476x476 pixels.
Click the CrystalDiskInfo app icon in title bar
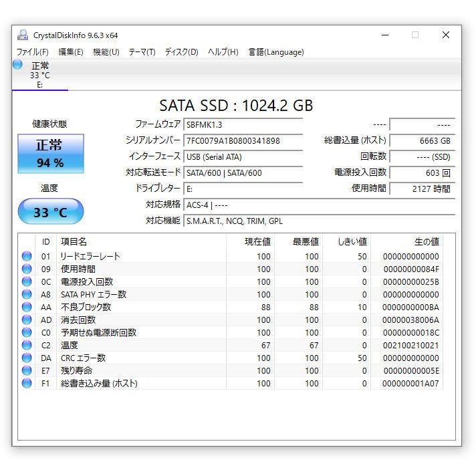pos(23,35)
